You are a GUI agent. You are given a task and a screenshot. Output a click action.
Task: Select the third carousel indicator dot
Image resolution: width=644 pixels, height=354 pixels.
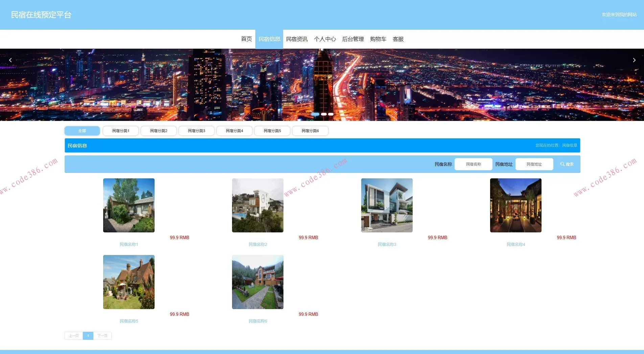point(331,114)
